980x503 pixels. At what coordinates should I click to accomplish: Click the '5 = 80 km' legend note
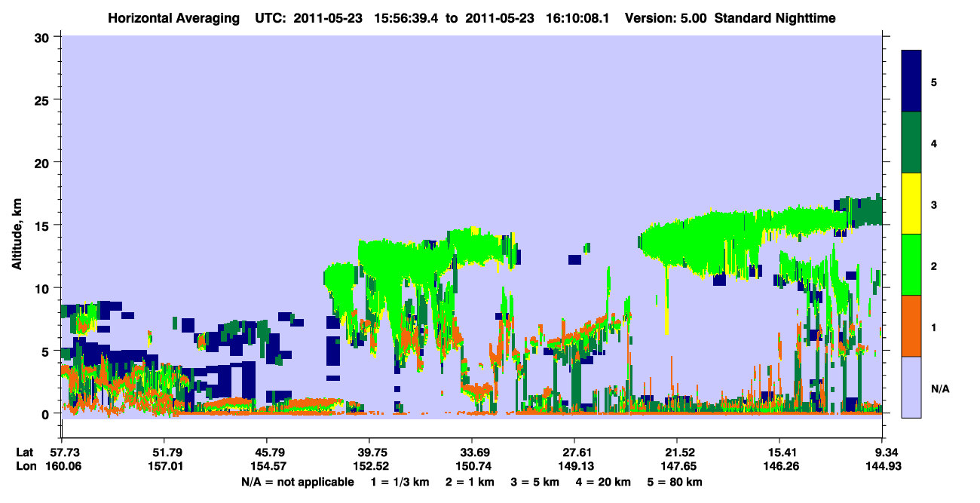click(x=676, y=482)
